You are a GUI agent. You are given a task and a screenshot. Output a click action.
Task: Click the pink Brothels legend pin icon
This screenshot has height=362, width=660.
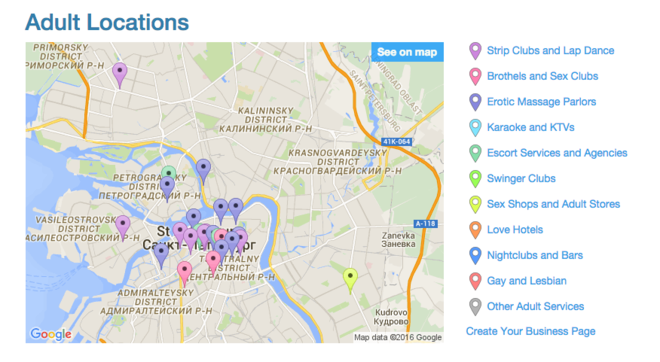tap(475, 77)
